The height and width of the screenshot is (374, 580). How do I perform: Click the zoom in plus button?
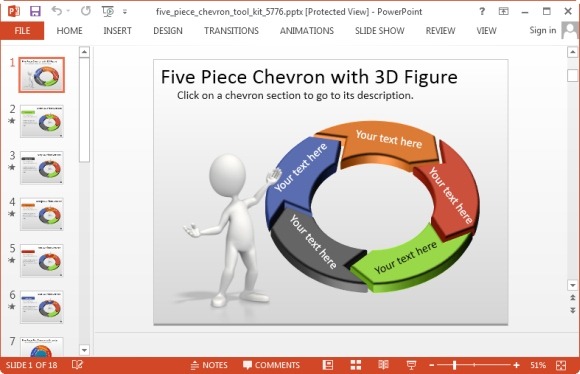pos(516,365)
